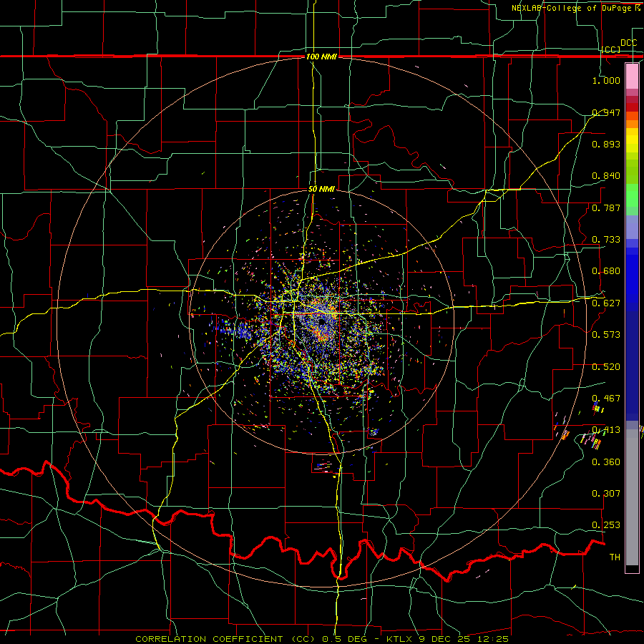The height and width of the screenshot is (644, 644).
Task: Click the 0.307 scale value
Action: [606, 494]
